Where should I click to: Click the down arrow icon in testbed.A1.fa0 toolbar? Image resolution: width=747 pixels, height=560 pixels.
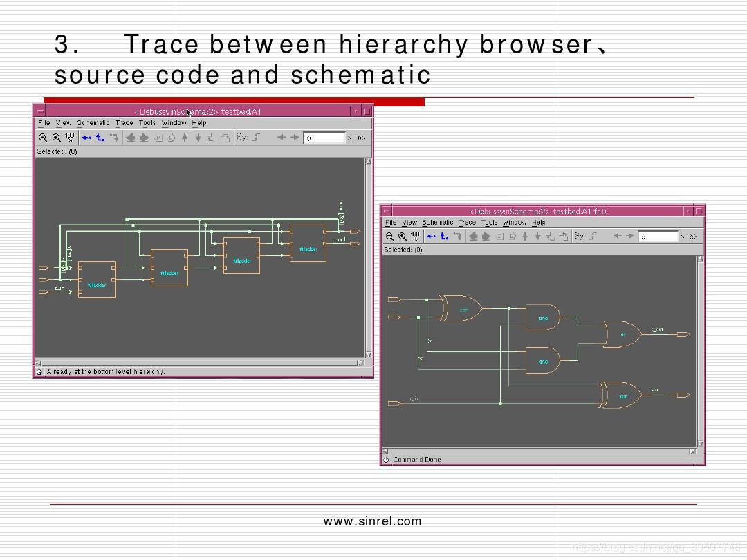(x=538, y=236)
